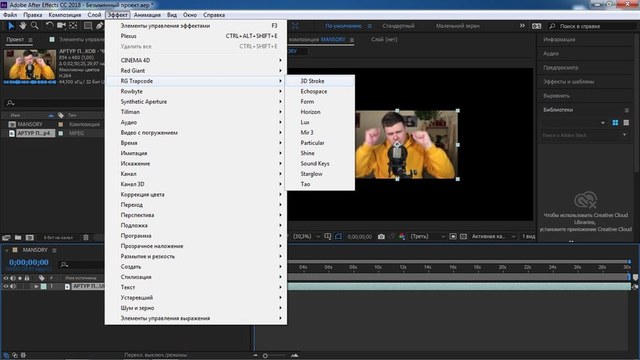
Task: Click the interpret footage icon in Project panel
Action: pyautogui.click(x=6, y=237)
